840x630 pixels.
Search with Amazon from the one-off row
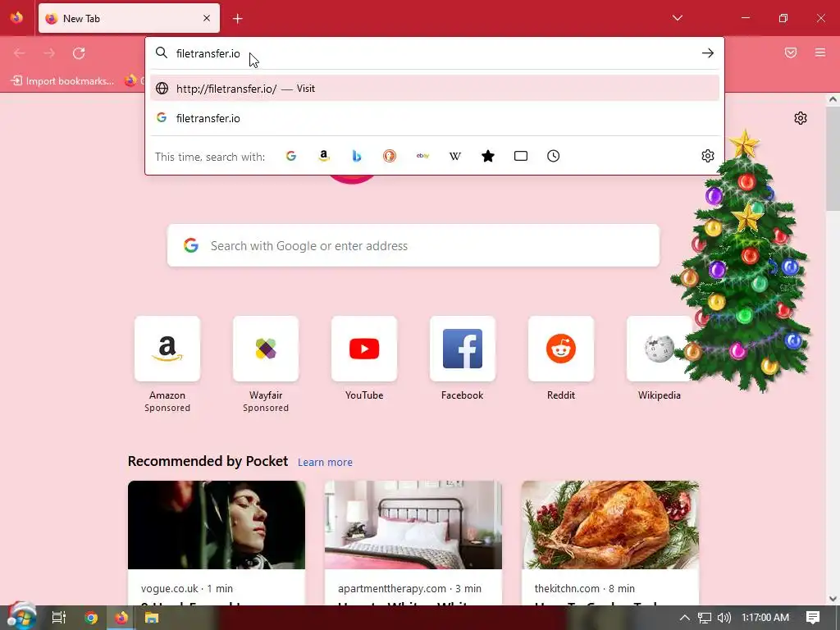(x=323, y=156)
